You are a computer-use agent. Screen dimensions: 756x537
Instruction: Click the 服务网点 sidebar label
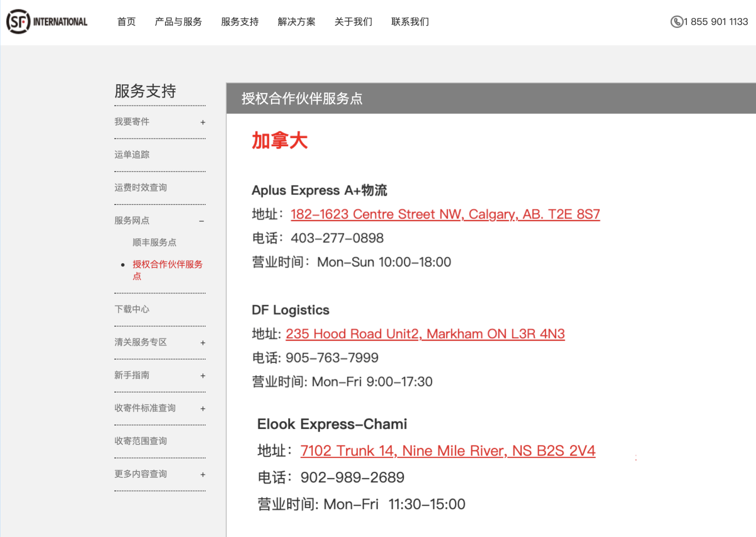(132, 221)
